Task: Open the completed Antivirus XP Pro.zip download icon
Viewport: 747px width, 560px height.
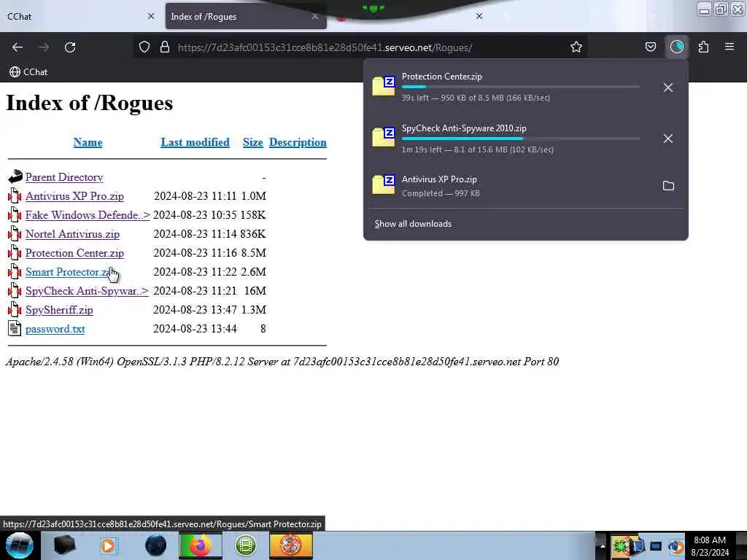Action: [x=384, y=184]
